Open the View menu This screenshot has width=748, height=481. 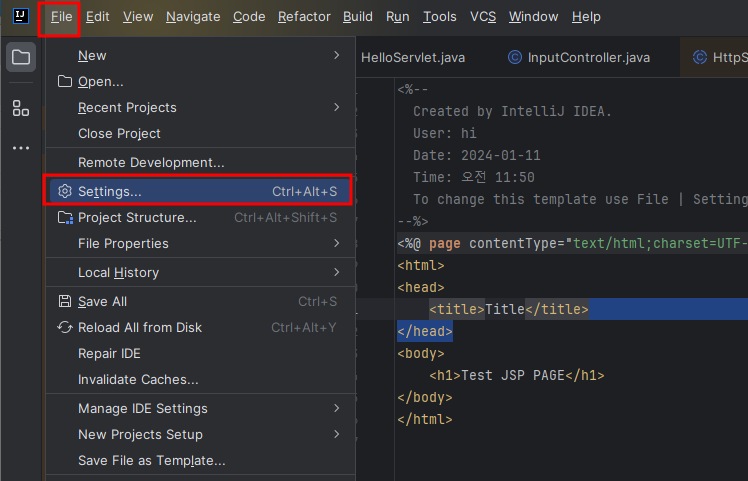point(138,17)
